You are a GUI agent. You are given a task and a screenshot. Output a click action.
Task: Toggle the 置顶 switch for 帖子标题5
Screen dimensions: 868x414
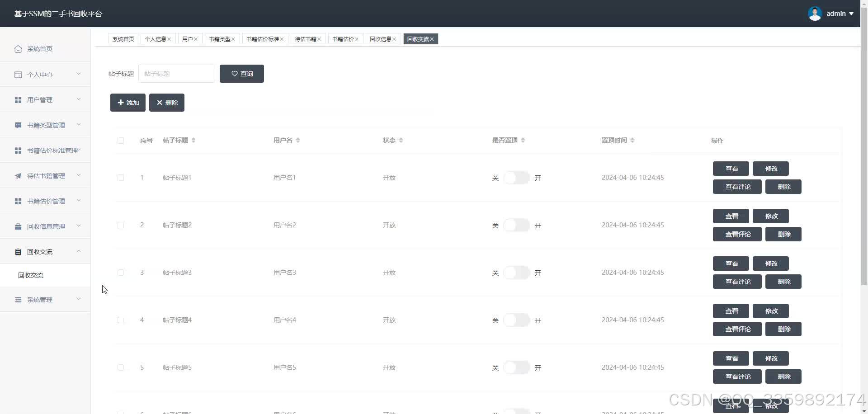517,367
